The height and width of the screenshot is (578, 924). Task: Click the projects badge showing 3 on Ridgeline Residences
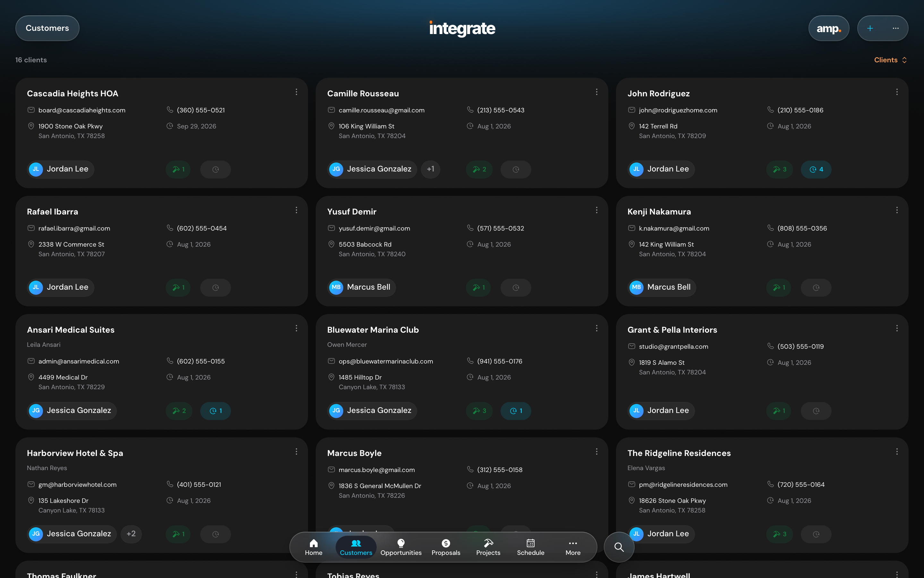779,534
